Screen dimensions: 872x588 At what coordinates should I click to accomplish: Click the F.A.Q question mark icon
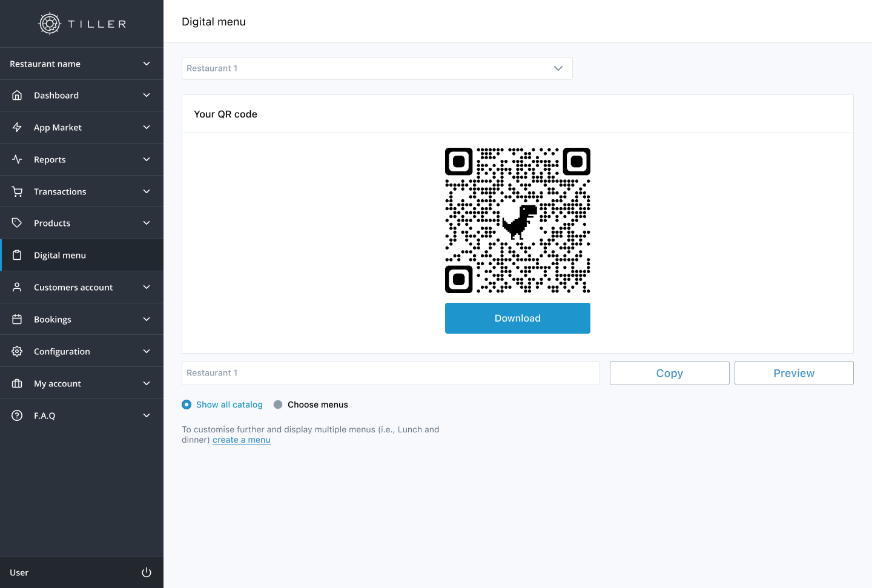(x=17, y=415)
